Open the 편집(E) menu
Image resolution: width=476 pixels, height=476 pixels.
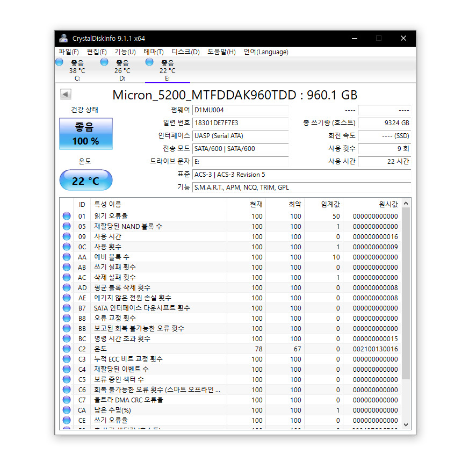coord(97,52)
